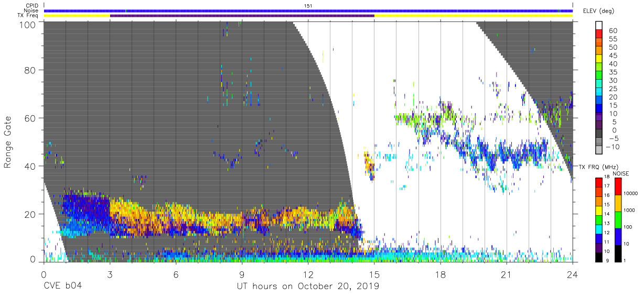Click the 'Range Gate' y-axis title
The width and height of the screenshot is (644, 297).
[x=8, y=142]
